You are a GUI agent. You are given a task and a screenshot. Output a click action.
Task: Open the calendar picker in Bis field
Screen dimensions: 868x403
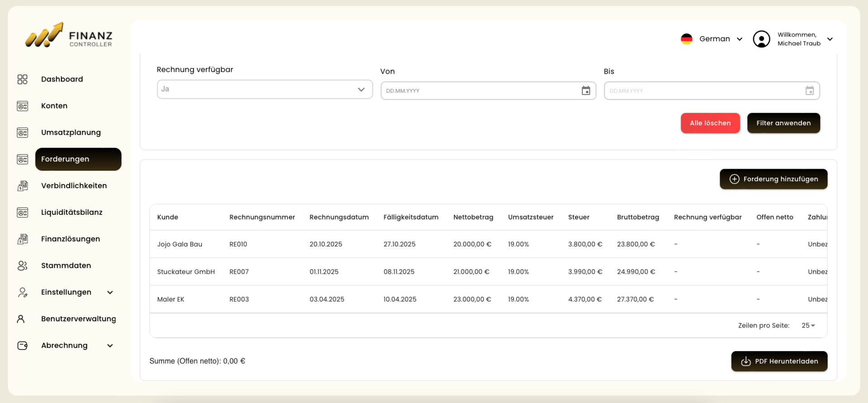[x=809, y=91]
